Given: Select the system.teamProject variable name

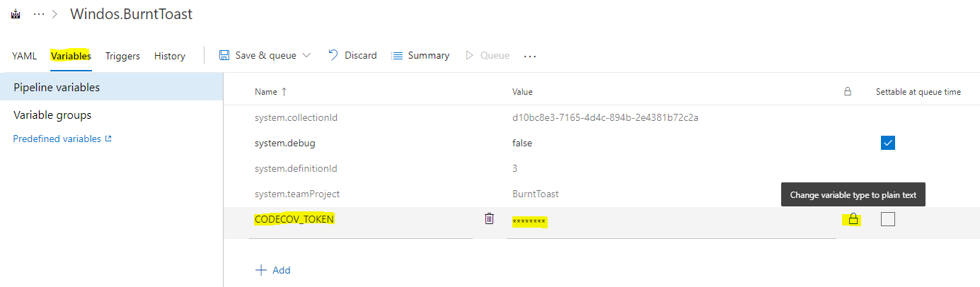Looking at the screenshot, I should [298, 194].
